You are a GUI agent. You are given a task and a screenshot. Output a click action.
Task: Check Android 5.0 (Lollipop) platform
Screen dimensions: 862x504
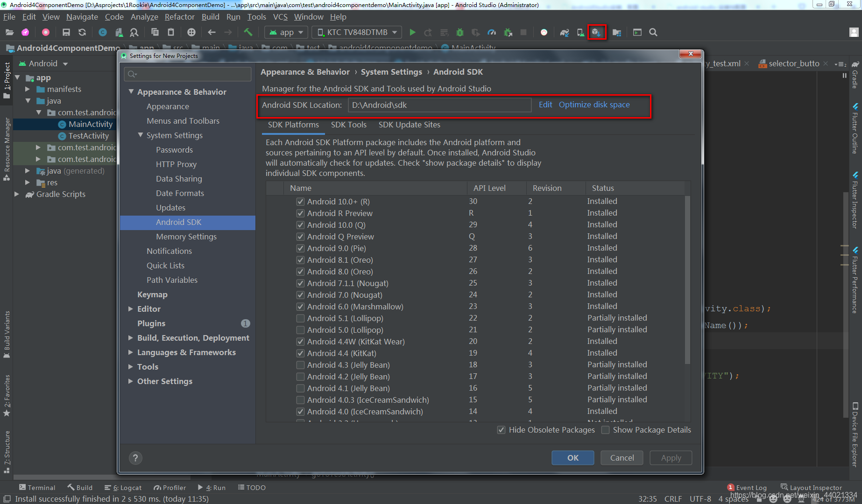coord(300,330)
